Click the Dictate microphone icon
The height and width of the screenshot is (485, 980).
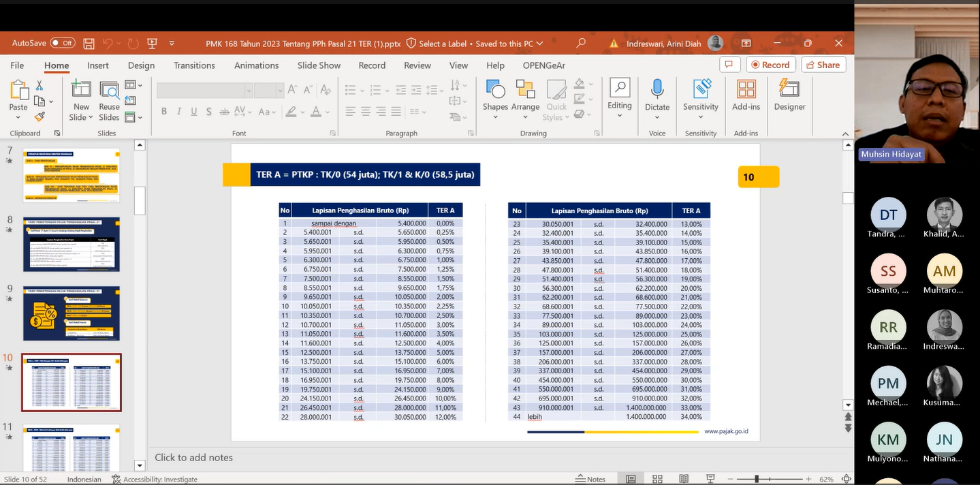tap(657, 90)
